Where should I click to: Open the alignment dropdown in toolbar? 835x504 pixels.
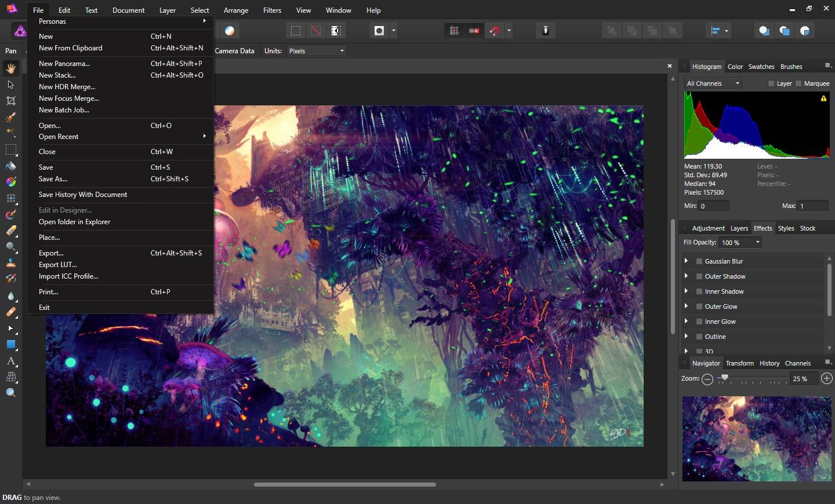point(720,31)
